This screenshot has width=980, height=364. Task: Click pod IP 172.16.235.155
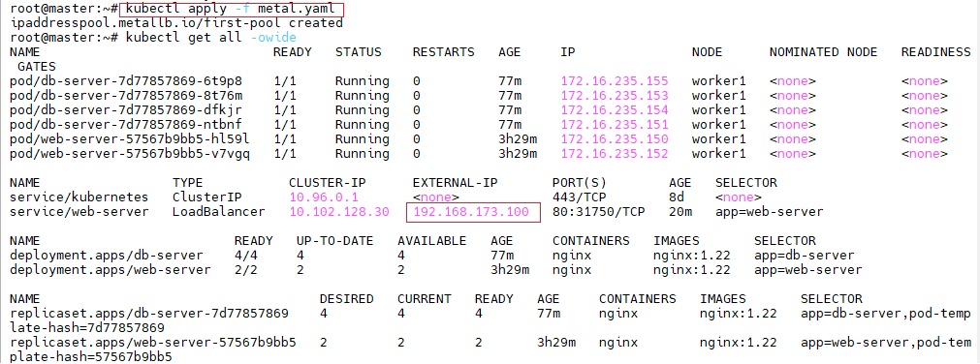click(x=615, y=81)
